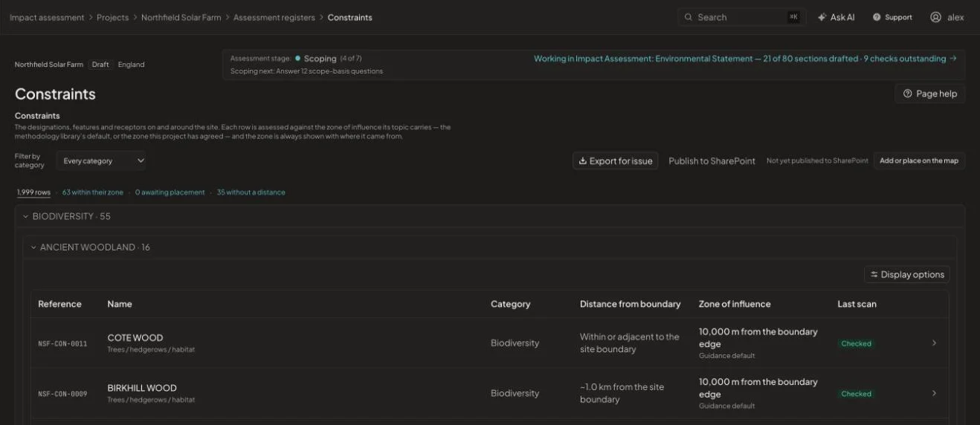Go to Impact assessment breadcrumb
The height and width of the screenshot is (425, 980).
point(47,17)
